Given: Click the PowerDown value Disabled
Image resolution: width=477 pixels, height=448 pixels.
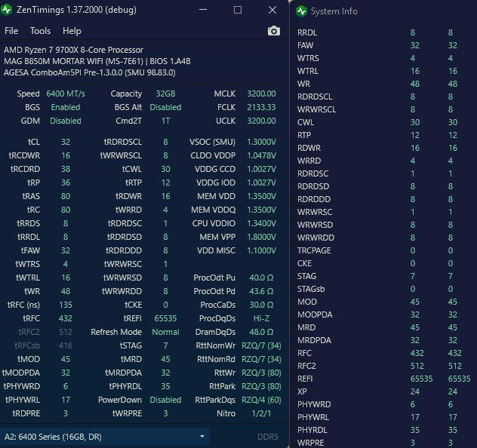Looking at the screenshot, I should 165,400.
